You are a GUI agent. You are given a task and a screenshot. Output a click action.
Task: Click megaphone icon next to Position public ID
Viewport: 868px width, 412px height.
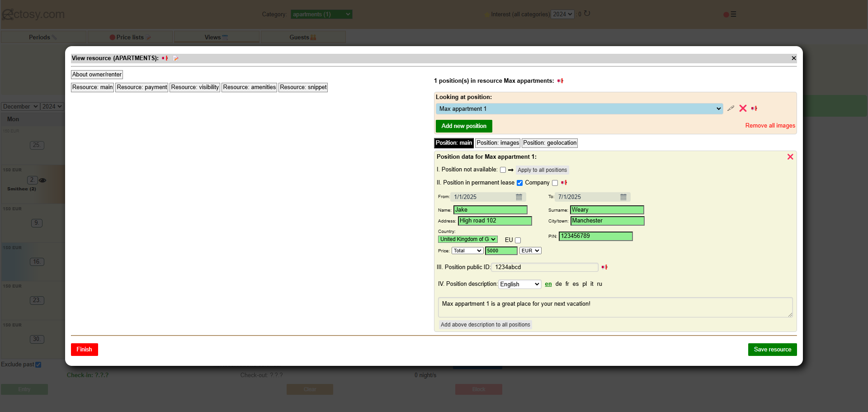604,267
